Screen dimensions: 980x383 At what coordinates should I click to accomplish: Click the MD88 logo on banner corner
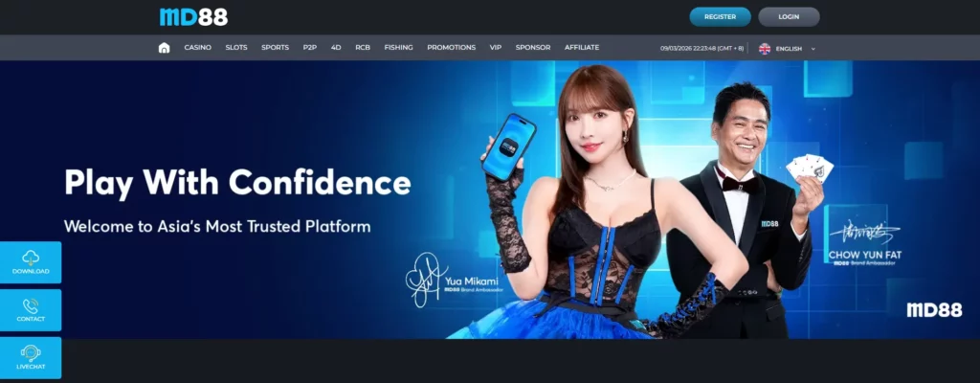click(x=934, y=310)
